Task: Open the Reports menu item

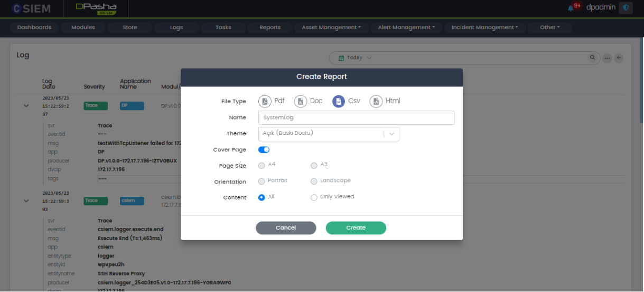Action: [x=270, y=28]
